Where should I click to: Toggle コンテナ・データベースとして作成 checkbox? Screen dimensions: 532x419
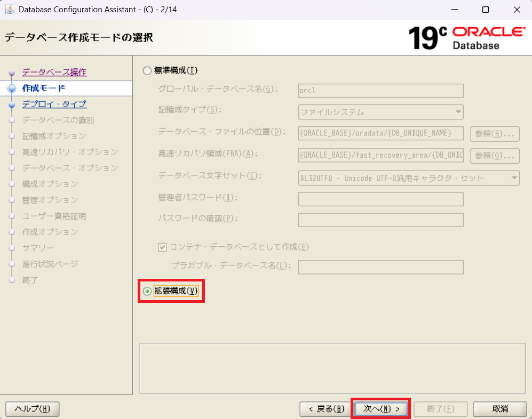tap(163, 247)
